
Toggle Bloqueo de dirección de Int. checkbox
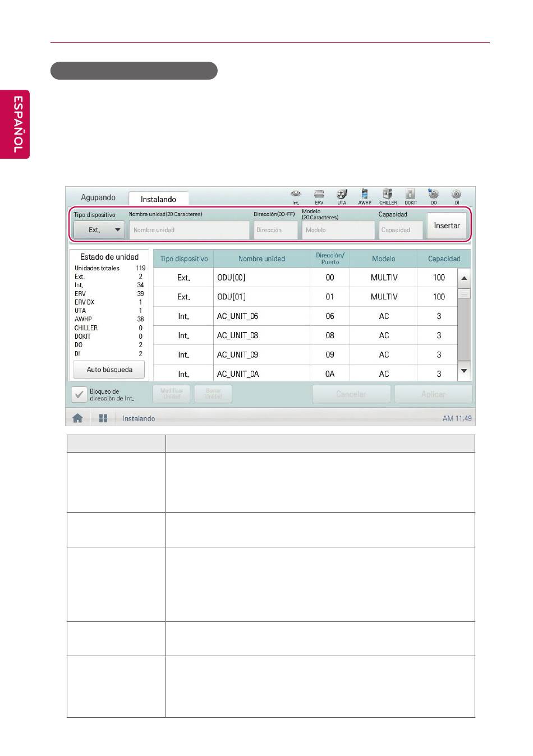[79, 395]
